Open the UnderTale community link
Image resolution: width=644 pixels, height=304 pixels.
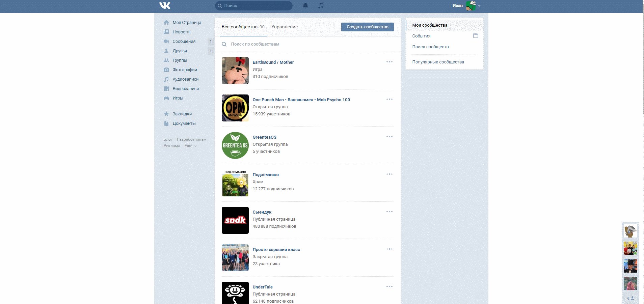263,287
